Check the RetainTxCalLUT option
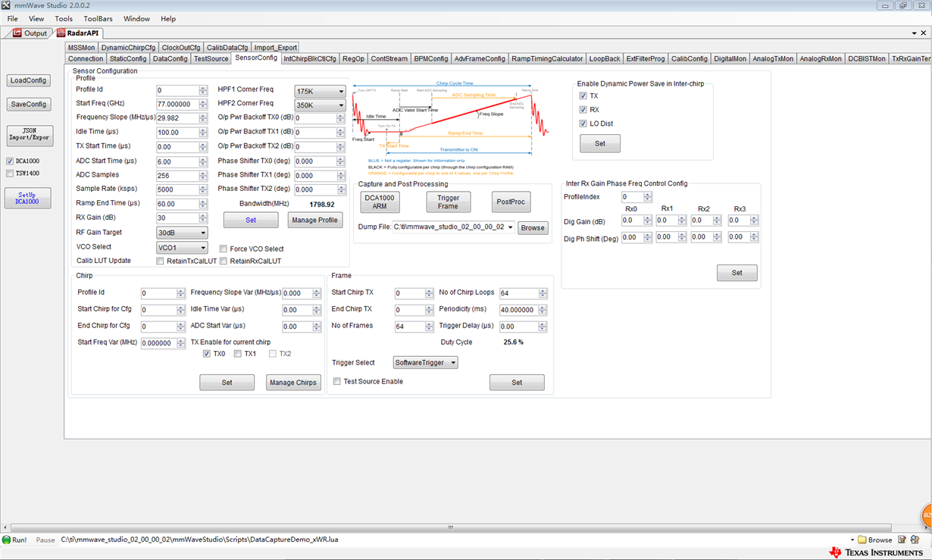This screenshot has width=932, height=560. tap(160, 261)
